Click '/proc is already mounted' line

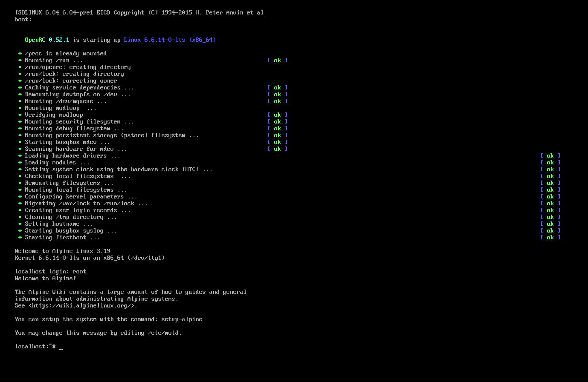coord(66,54)
